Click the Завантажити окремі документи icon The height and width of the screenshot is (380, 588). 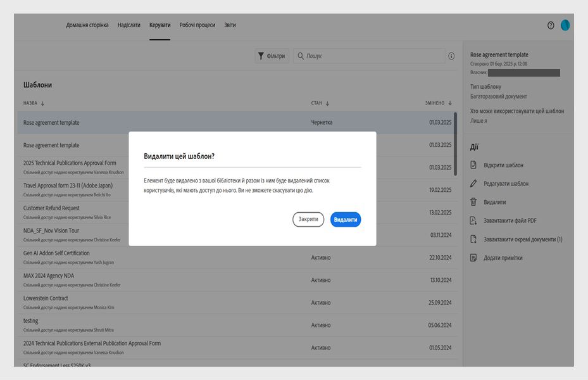[x=473, y=239]
